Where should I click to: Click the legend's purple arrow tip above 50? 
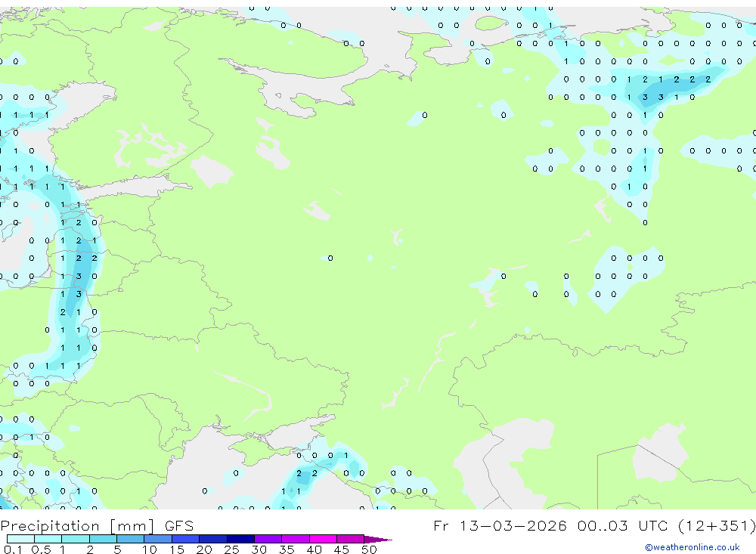[x=378, y=540]
